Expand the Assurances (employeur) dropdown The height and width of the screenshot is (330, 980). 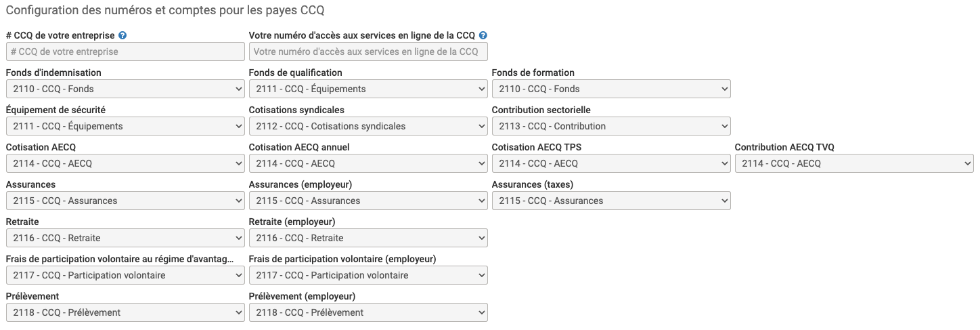(368, 201)
